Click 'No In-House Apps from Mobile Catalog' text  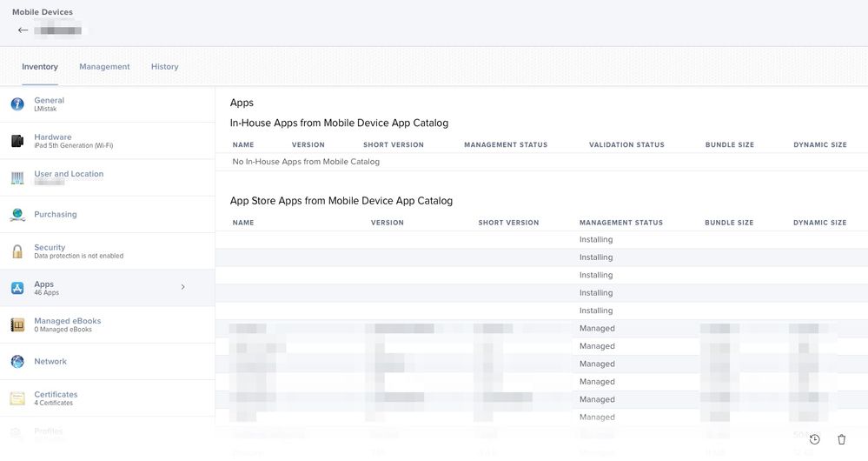(306, 162)
